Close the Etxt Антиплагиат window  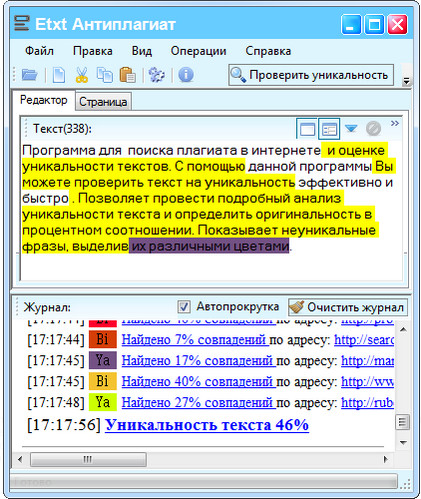coord(397,24)
